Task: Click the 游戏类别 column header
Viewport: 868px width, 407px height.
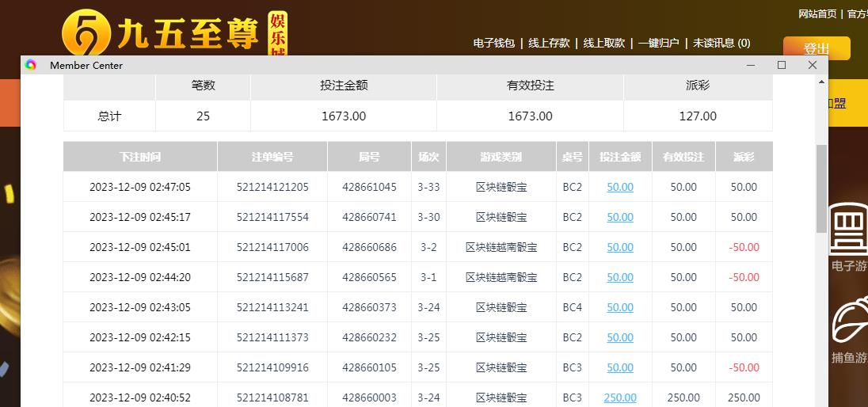Action: pos(501,157)
